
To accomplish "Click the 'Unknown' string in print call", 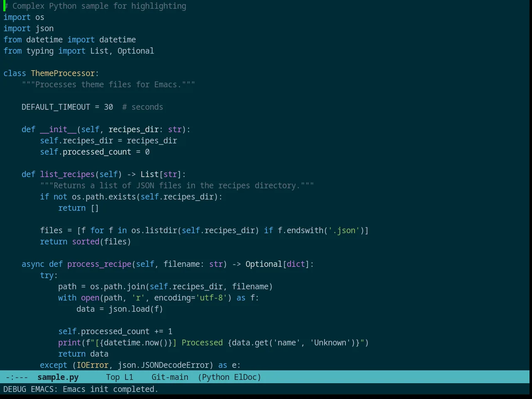I will pyautogui.click(x=330, y=342).
